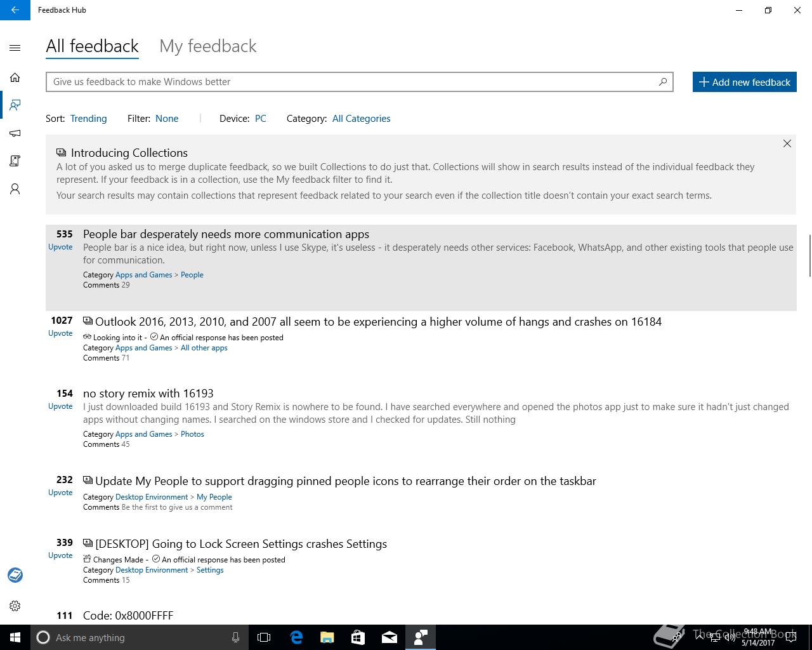Launch Microsoft Edge from taskbar
The height and width of the screenshot is (650, 812).
(296, 637)
